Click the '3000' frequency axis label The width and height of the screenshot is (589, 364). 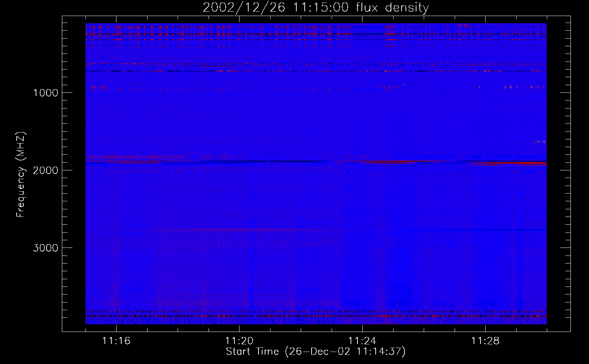(46, 248)
